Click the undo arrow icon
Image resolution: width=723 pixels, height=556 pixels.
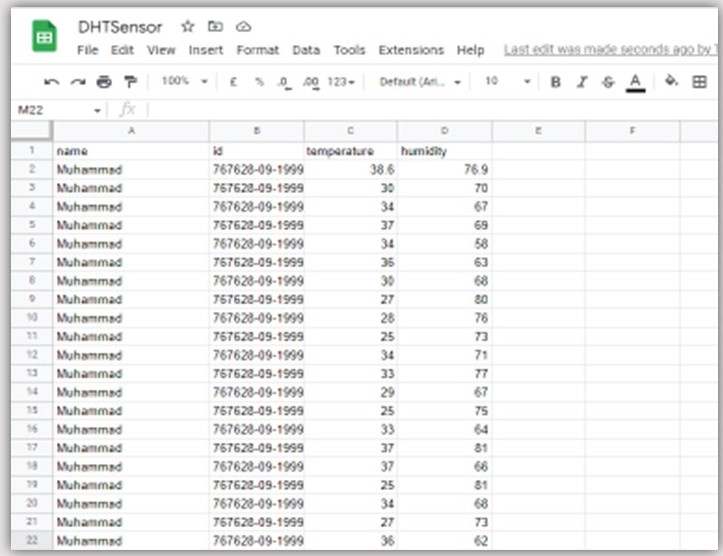[52, 82]
